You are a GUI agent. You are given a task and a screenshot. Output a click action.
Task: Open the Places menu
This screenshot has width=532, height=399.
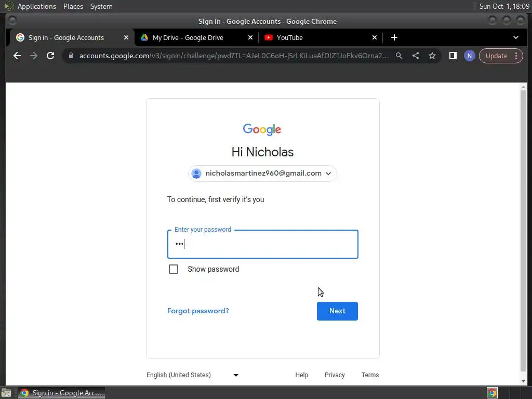point(73,6)
